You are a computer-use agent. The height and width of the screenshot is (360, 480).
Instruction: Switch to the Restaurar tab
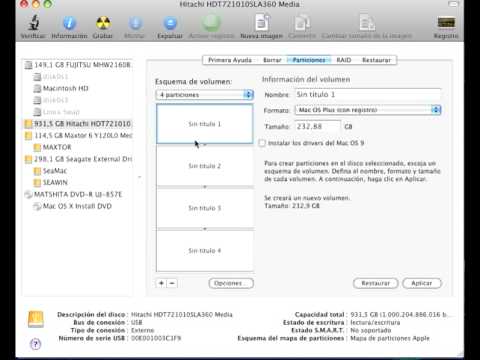pyautogui.click(x=376, y=60)
